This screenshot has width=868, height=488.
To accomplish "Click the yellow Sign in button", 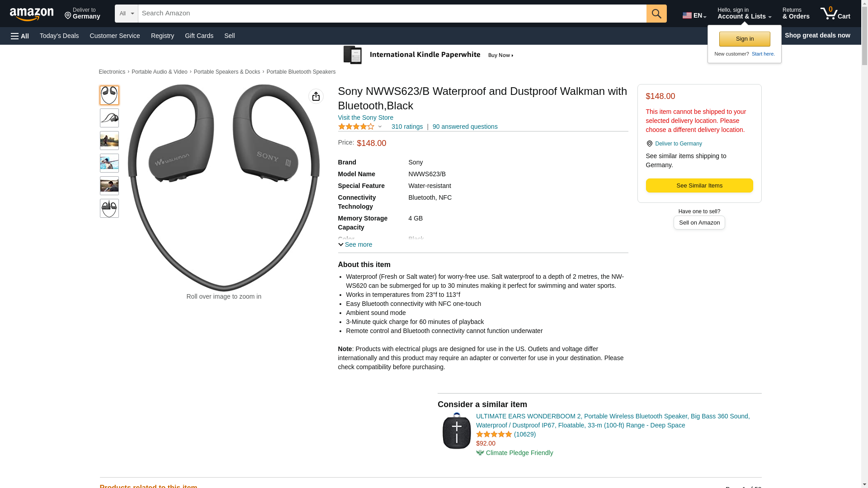I will click(744, 39).
